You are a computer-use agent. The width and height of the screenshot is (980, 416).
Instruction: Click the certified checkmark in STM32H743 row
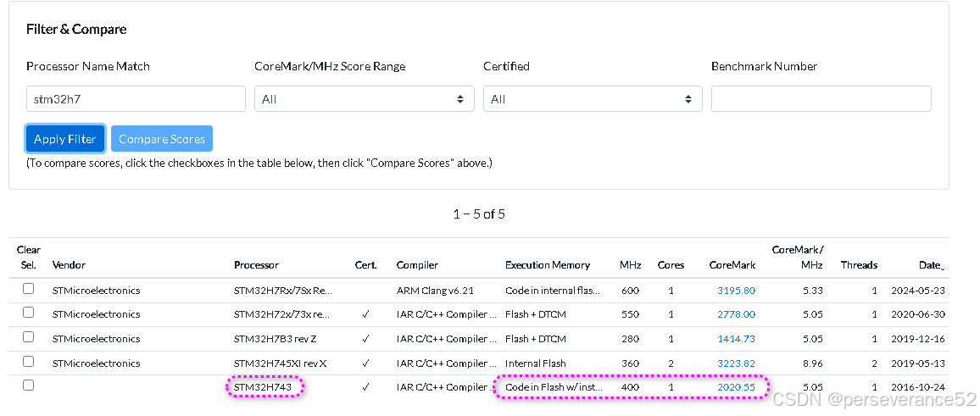point(365,387)
